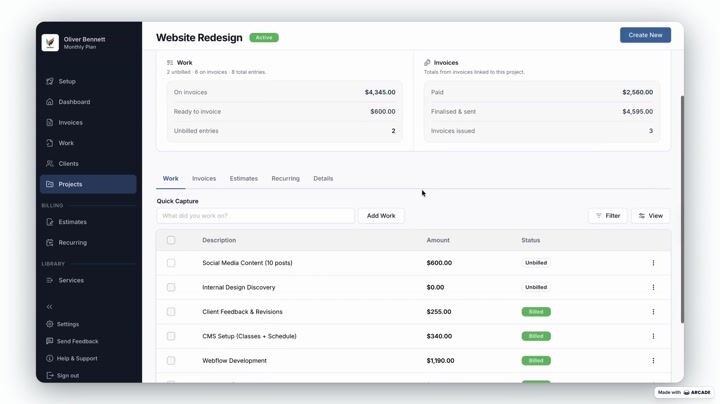Click the Invoices document icon in sidebar
This screenshot has height=404, width=720.
50,123
